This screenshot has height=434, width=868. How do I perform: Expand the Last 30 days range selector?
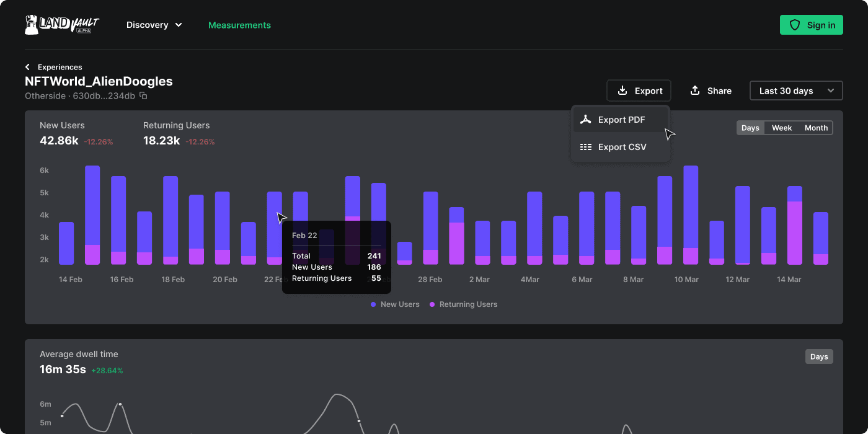tap(796, 91)
